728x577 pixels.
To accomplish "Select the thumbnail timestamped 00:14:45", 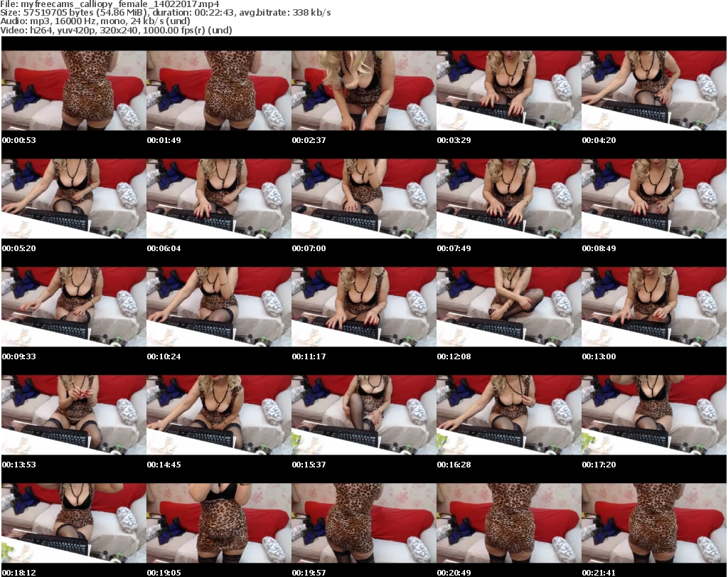I will (x=219, y=415).
